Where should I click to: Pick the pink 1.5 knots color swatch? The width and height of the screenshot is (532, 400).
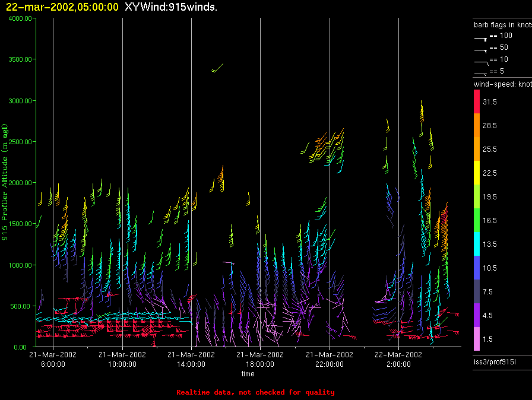point(476,339)
